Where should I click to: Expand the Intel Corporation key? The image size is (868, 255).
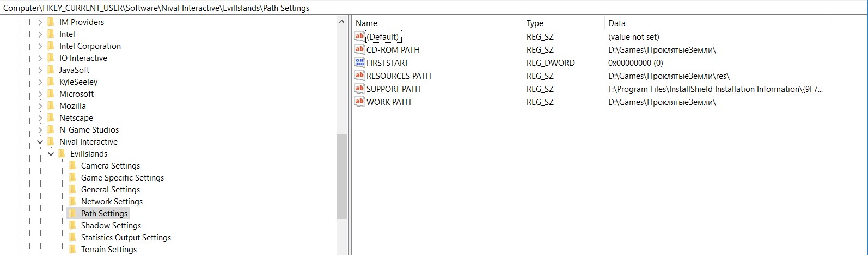(40, 46)
